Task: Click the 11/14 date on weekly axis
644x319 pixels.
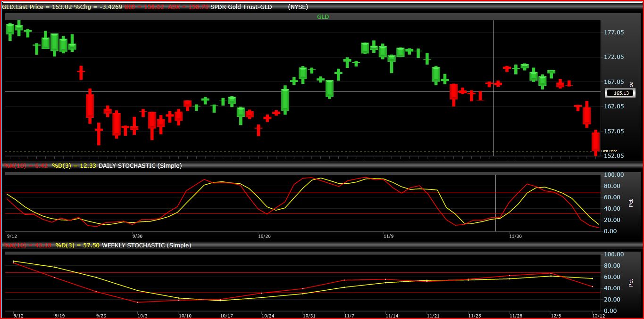Action: tap(392, 315)
